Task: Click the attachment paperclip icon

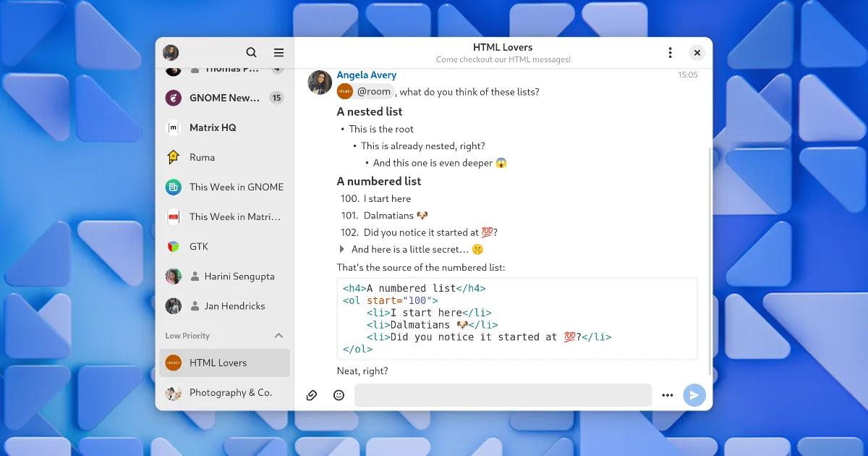Action: coord(312,395)
